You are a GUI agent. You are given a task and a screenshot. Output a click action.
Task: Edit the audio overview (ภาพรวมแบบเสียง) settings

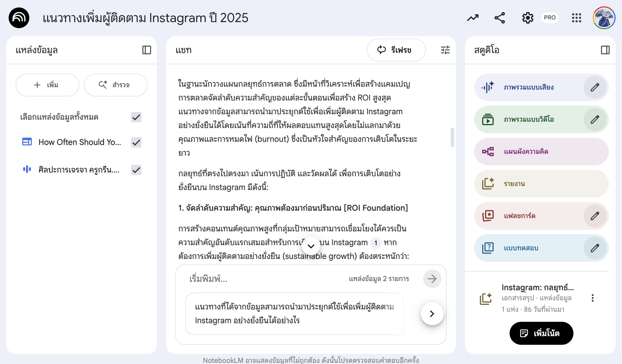(595, 87)
